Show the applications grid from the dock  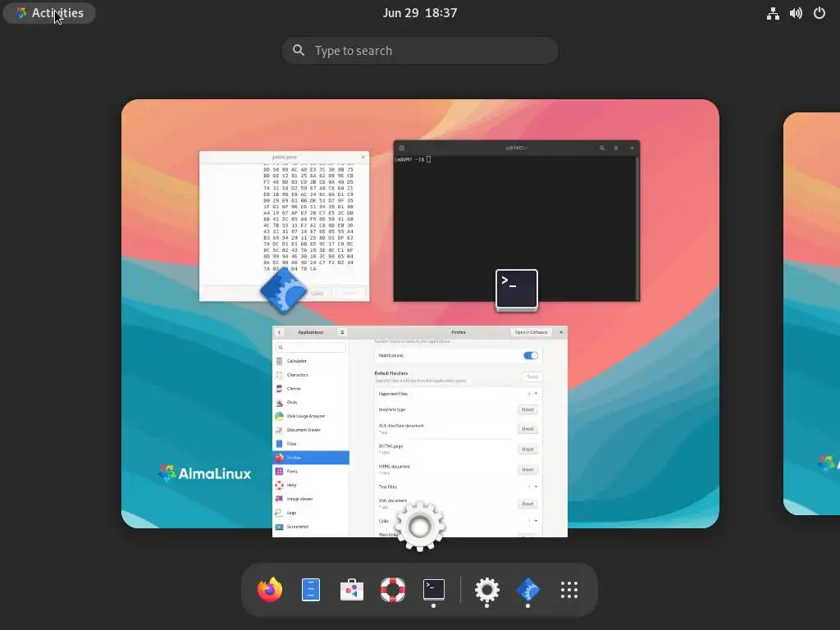pos(569,590)
